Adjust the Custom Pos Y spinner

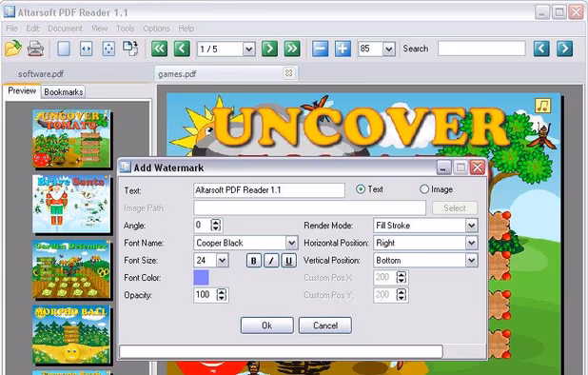402,295
